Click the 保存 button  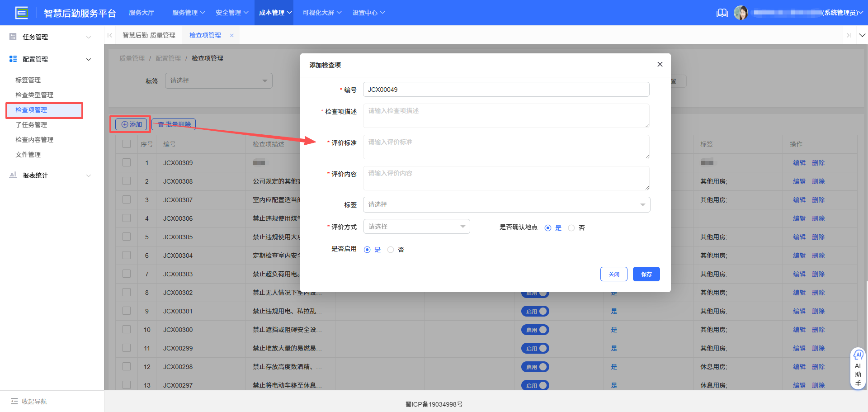(646, 274)
